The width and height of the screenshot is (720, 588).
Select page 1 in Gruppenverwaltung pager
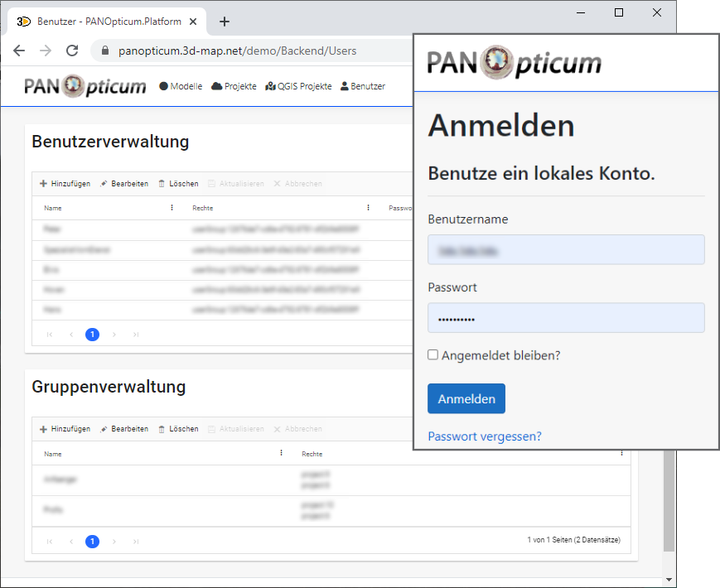click(92, 542)
